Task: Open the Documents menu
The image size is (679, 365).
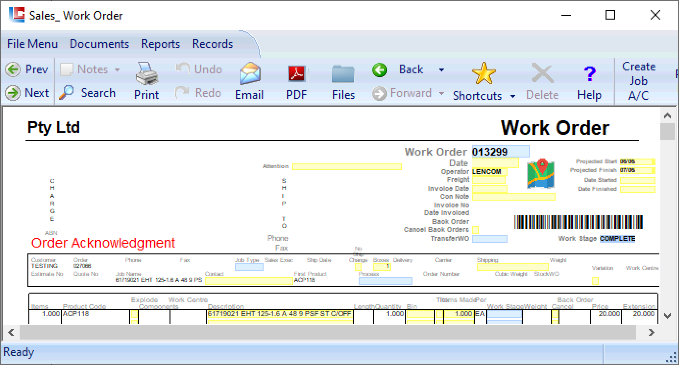Action: click(99, 44)
